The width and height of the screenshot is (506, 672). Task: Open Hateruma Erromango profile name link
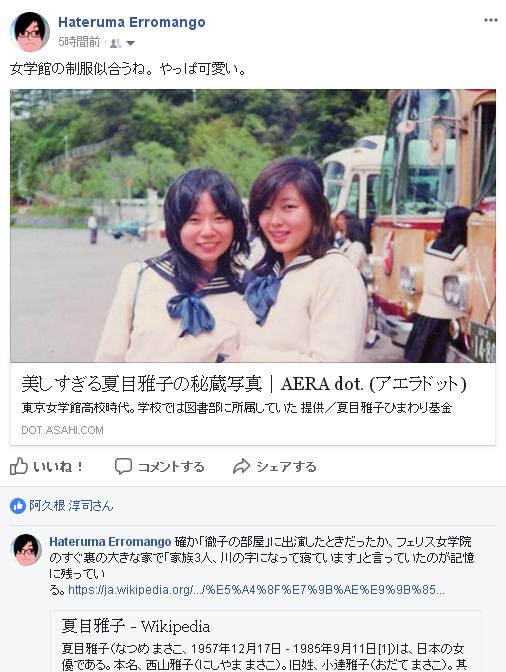pyautogui.click(x=132, y=22)
